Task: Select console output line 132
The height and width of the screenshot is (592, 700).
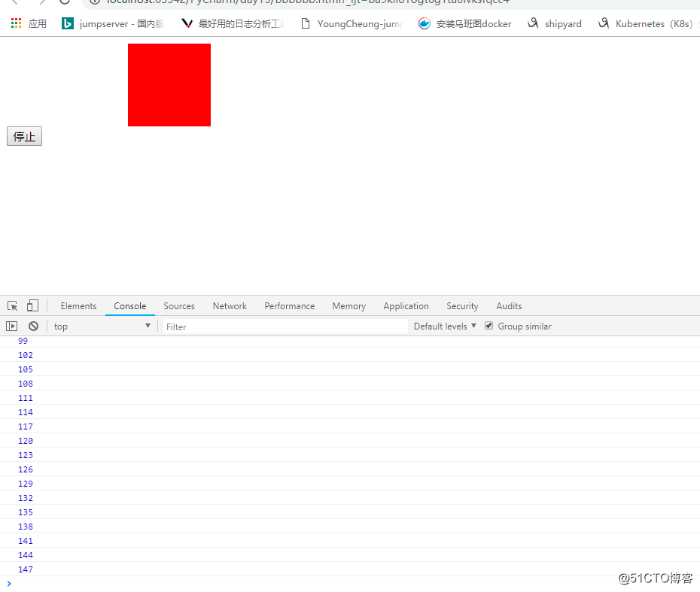Action: point(26,498)
